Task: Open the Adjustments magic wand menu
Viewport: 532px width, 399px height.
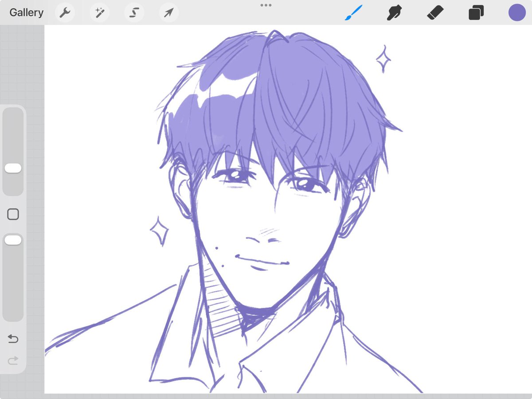Action: 99,13
